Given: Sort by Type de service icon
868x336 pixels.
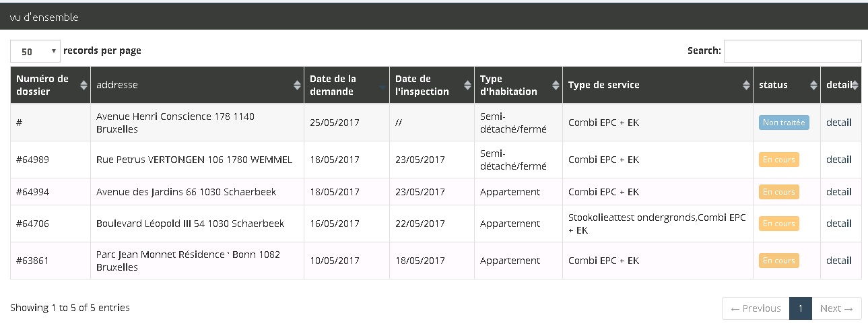Looking at the screenshot, I should point(746,86).
